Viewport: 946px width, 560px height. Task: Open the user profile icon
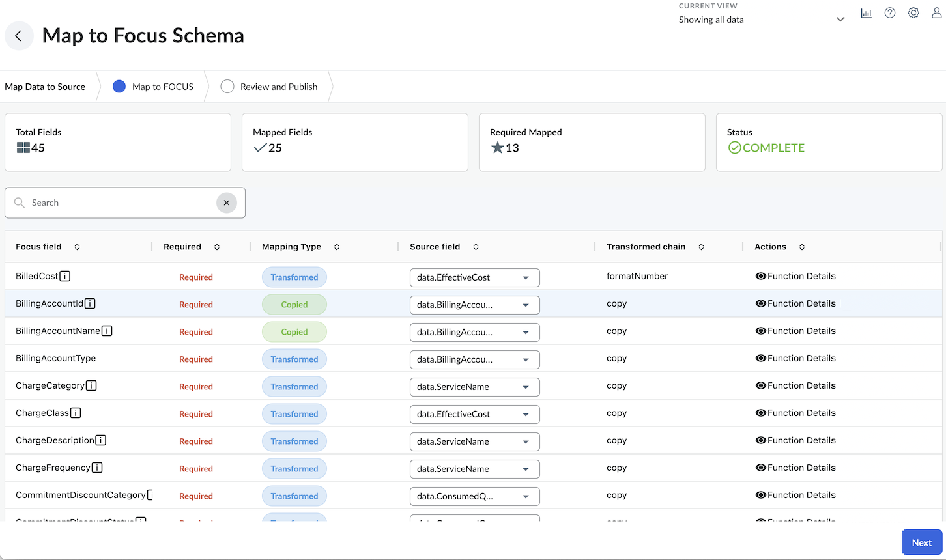[x=936, y=13]
